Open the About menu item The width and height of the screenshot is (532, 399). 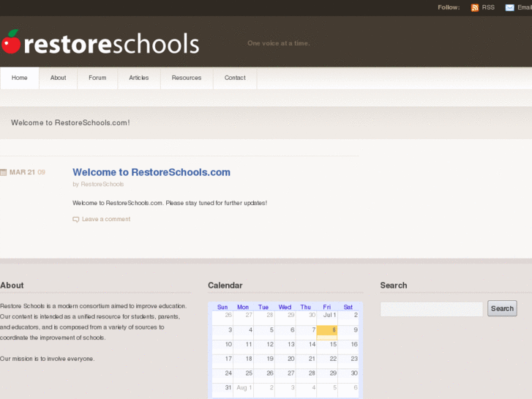pos(59,78)
